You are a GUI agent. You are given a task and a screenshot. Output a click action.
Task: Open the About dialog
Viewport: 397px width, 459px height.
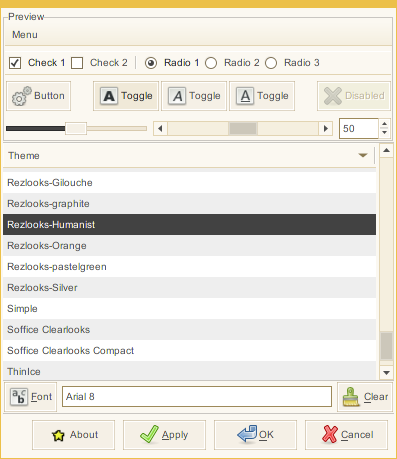pos(73,435)
